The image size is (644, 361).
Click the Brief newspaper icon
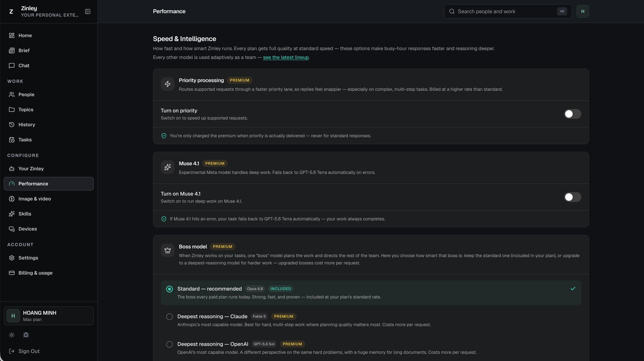pos(12,51)
